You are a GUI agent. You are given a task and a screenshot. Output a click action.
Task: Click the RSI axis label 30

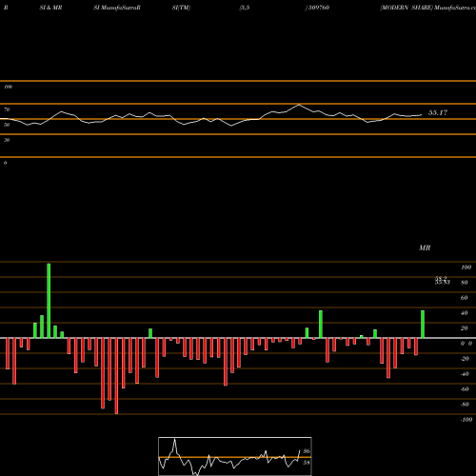(x=7, y=140)
